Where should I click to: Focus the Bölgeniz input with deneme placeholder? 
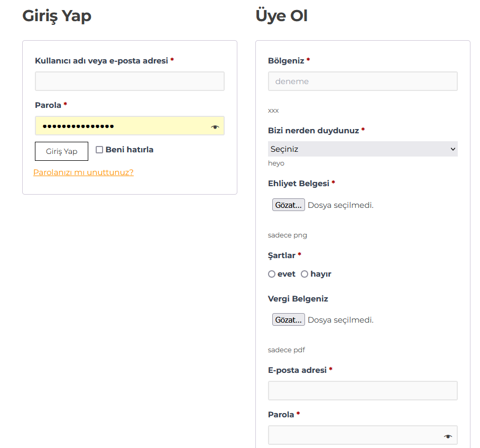click(363, 81)
